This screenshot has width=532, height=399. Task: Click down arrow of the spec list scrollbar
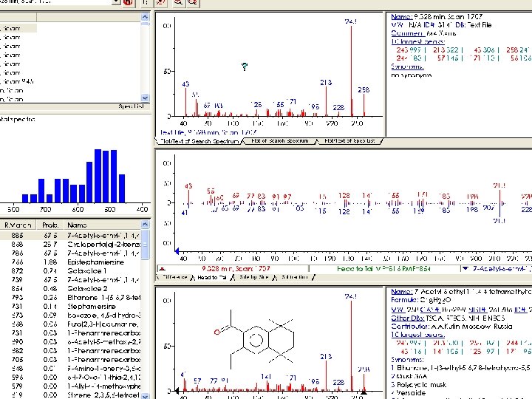click(145, 98)
